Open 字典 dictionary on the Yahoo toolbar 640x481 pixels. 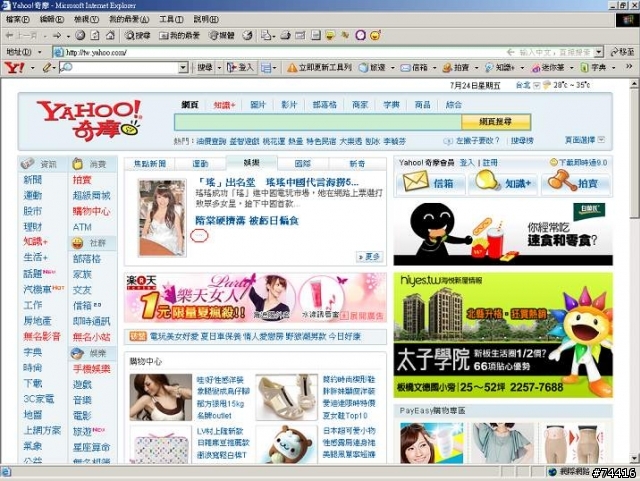(x=593, y=68)
